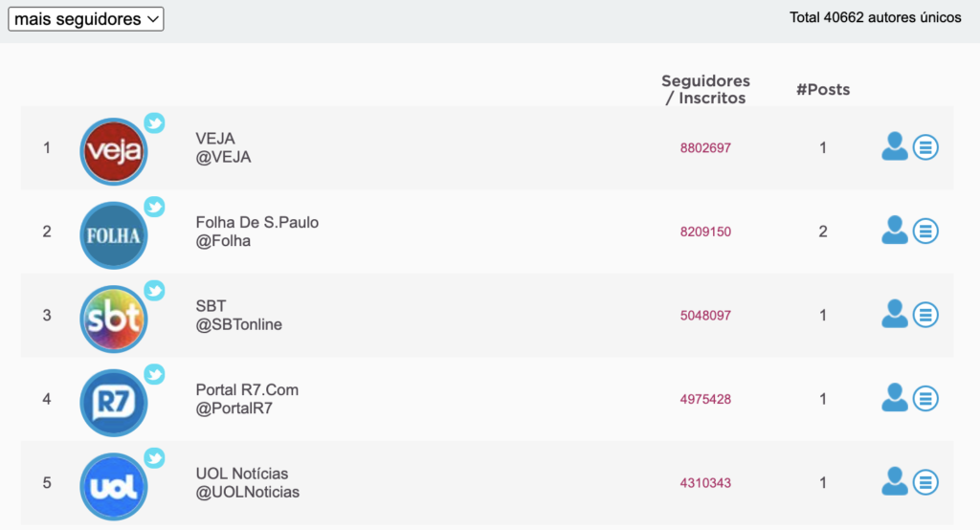
Task: View post list for Folha row
Action: (x=925, y=232)
